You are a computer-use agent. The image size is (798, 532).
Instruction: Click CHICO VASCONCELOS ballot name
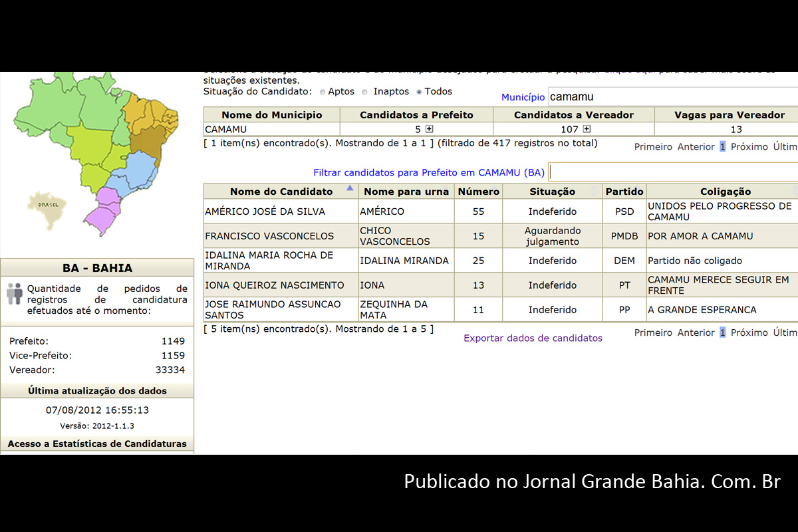(395, 236)
